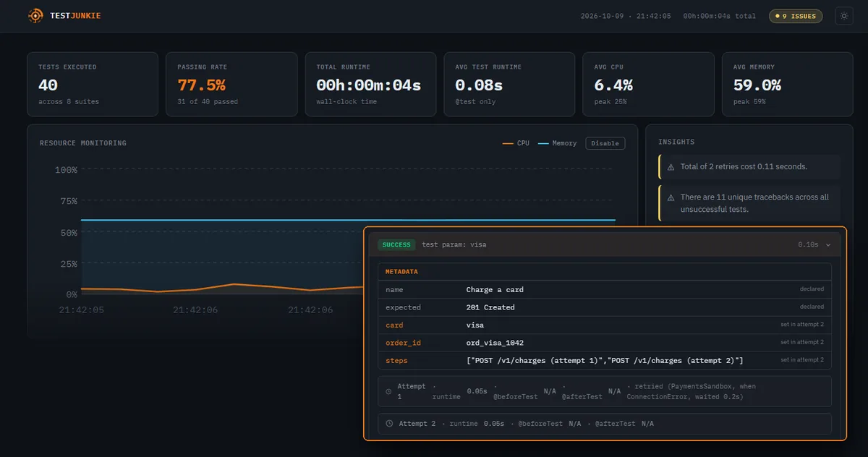Click the '11 unique tracebacks' insight text
Image resolution: width=868 pixels, height=457 pixels.
click(754, 202)
